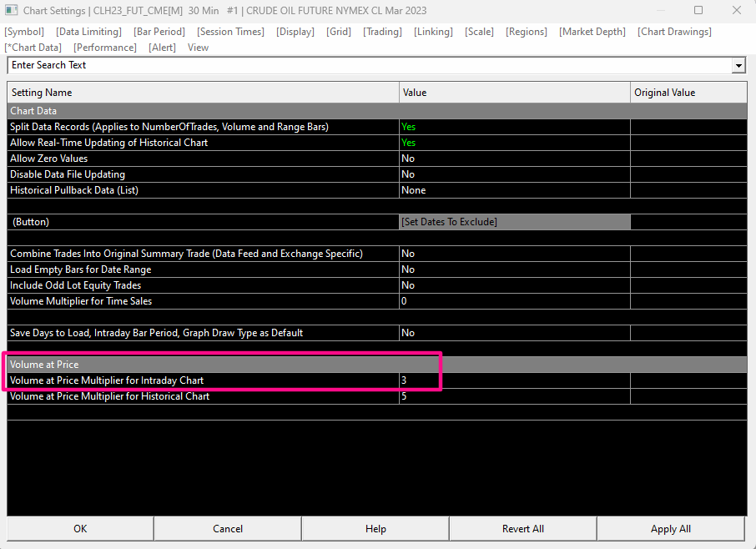Toggle Split Data Records value Yes
This screenshot has height=549, width=756.
click(515, 127)
